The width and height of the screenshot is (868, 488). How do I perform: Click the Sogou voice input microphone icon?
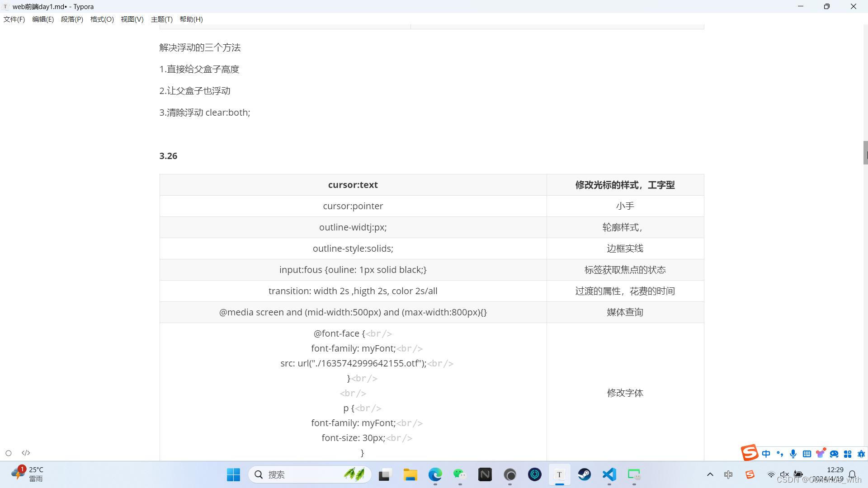click(x=793, y=454)
